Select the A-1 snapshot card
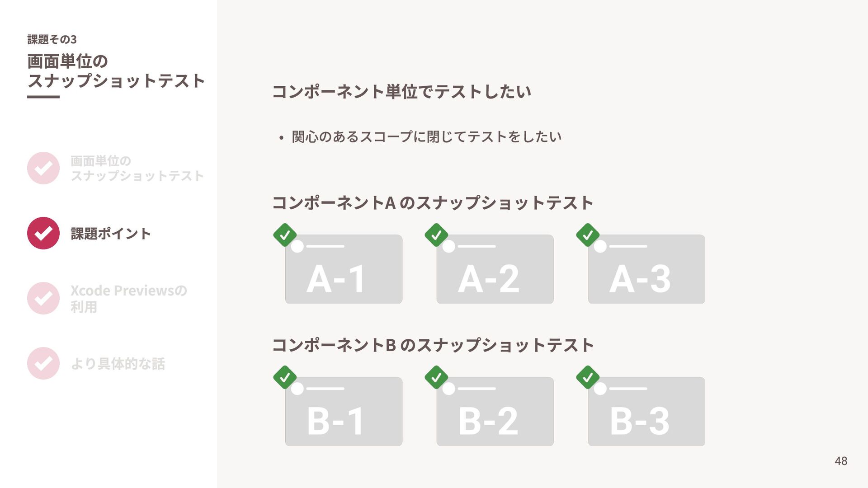Screen dimensions: 868x488 coord(344,269)
